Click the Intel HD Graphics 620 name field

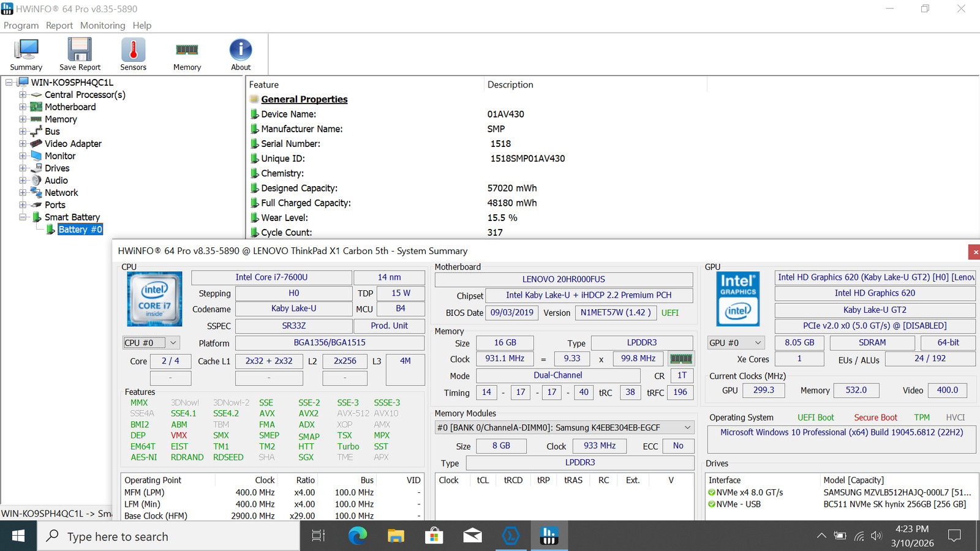coord(875,293)
